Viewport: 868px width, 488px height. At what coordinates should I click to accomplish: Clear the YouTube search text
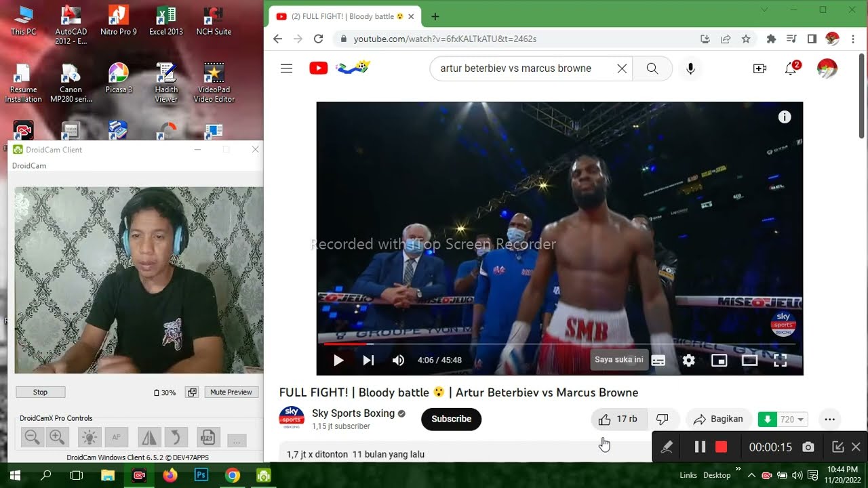pos(621,68)
